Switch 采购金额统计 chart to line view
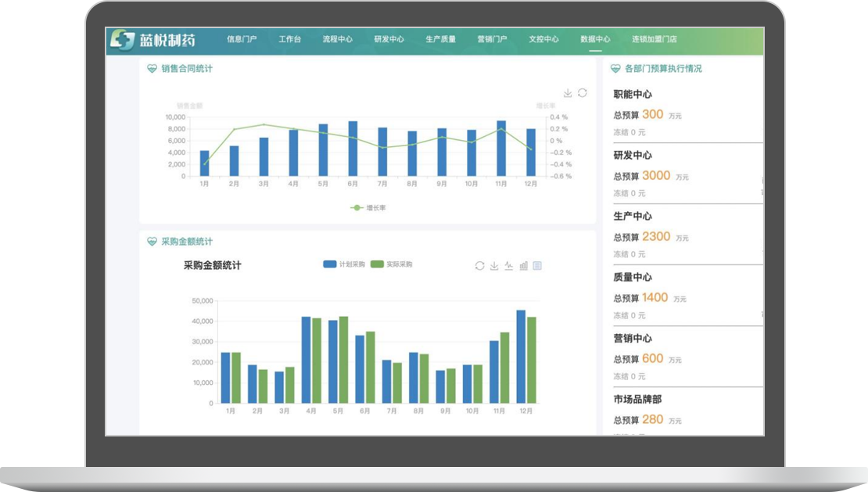The width and height of the screenshot is (868, 492). (x=508, y=266)
